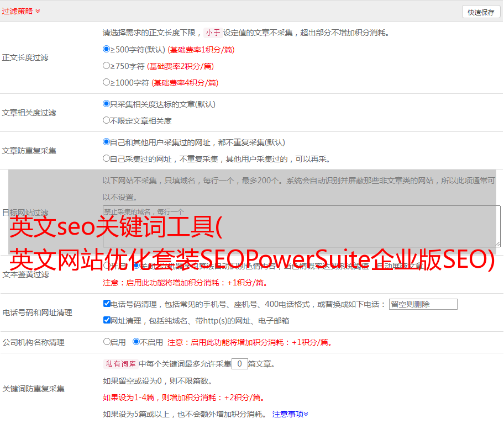Select 启用 for 公司机构名称清理
The width and height of the screenshot is (504, 424).
107,341
